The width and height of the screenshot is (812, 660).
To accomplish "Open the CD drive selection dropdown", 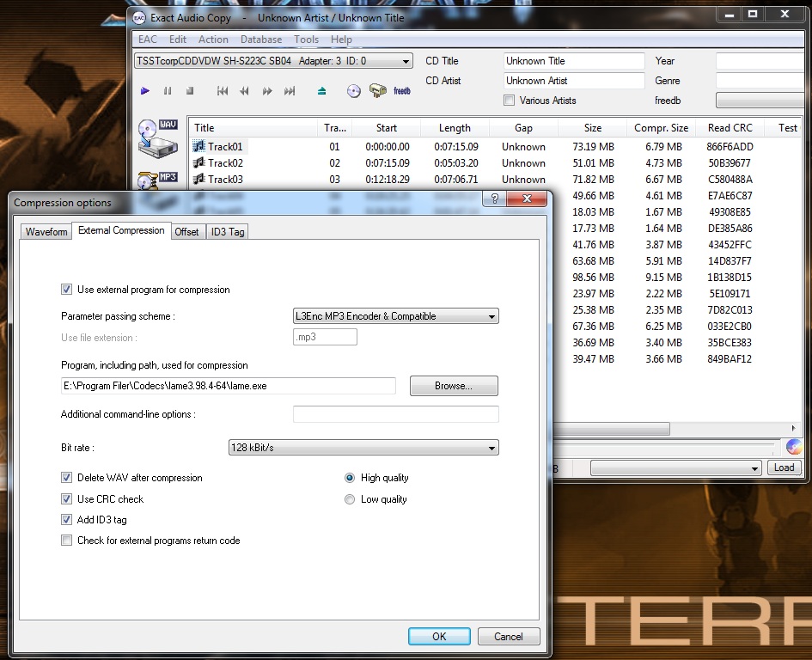I will (x=273, y=61).
